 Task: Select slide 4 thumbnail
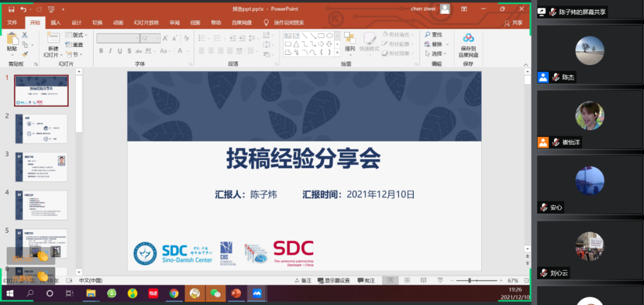coord(42,205)
